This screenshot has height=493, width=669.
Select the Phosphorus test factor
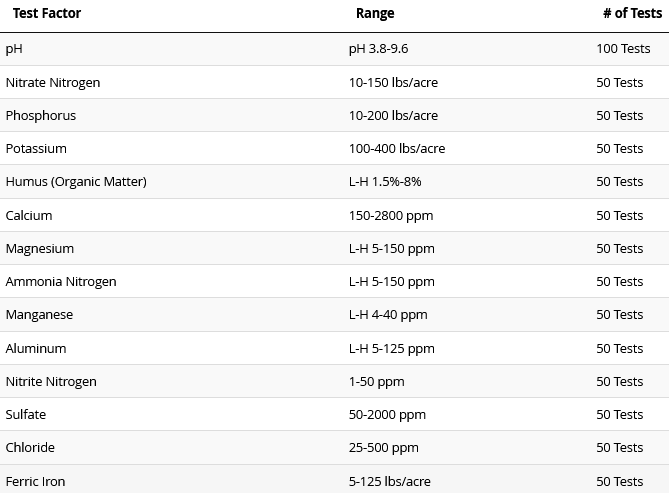click(x=41, y=115)
